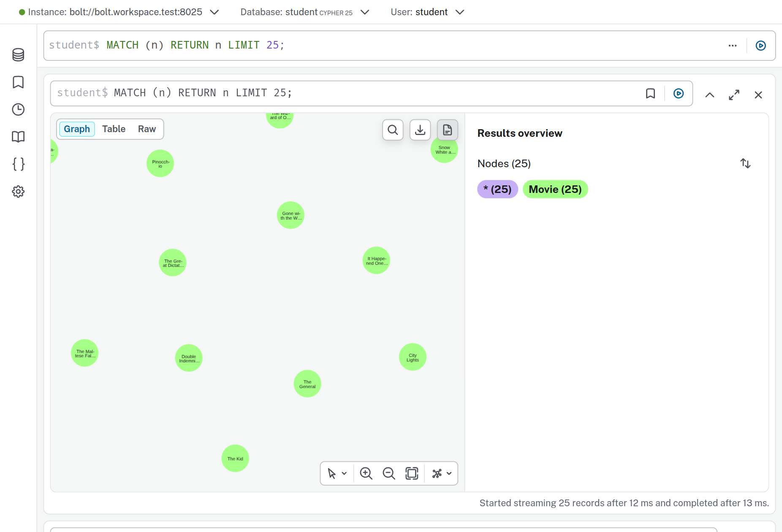The width and height of the screenshot is (782, 532).
Task: Open the database information sidebar icon
Action: [x=18, y=54]
